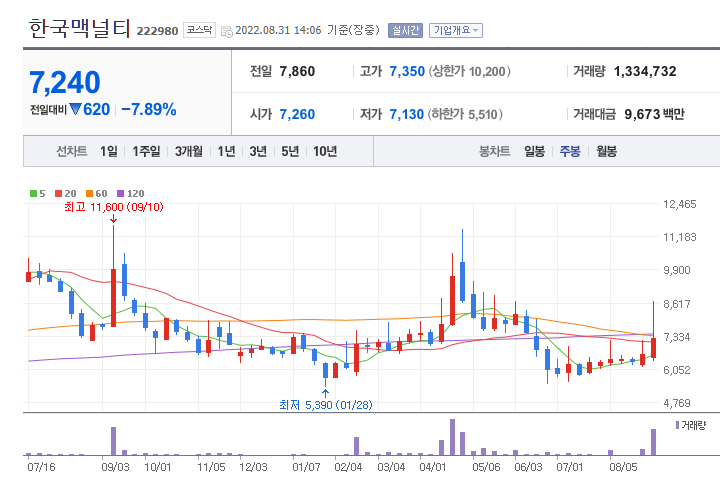Switch to the 일봉 daily candle chart

534,151
